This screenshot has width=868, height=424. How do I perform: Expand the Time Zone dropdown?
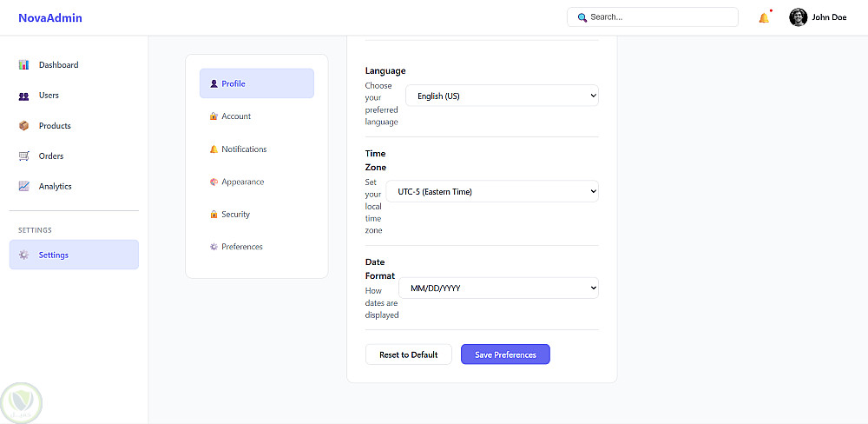pos(492,191)
